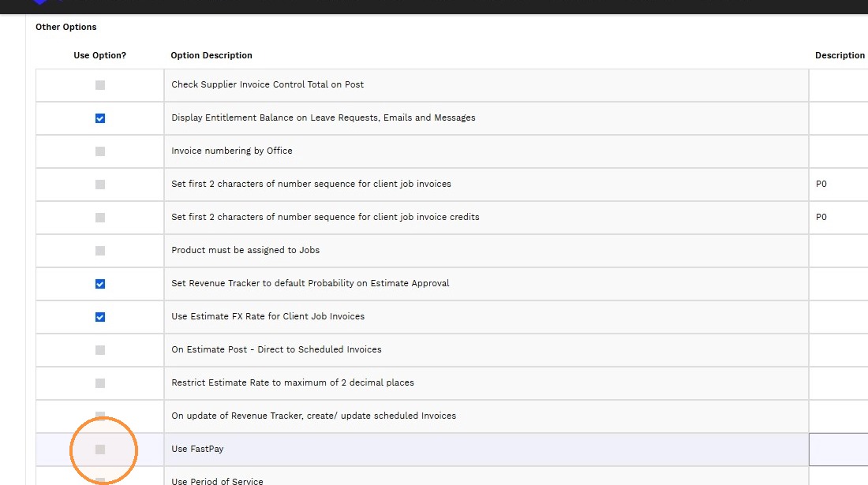This screenshot has width=868, height=485.
Task: Tick the Use FastPay checkbox
Action: tap(100, 450)
